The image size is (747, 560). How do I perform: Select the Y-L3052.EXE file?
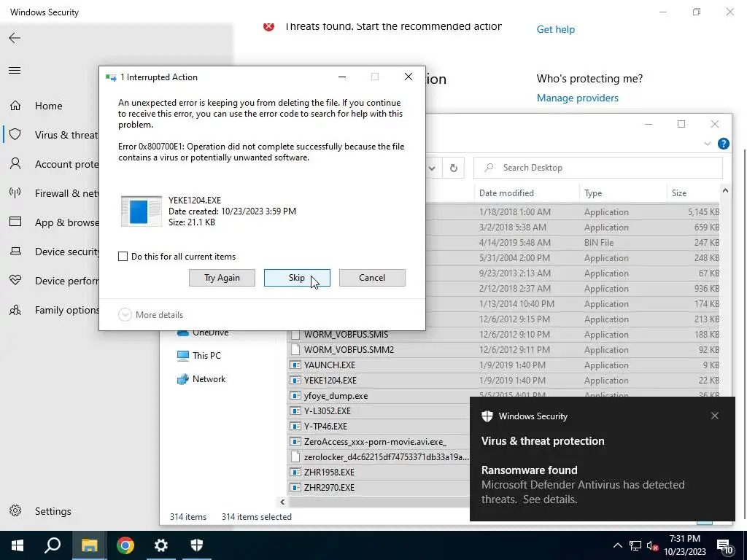tap(328, 411)
